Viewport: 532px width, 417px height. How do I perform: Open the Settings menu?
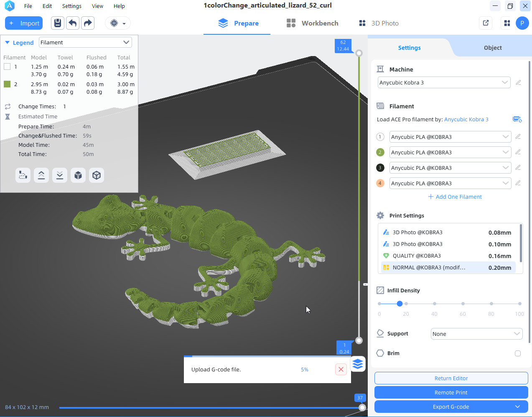tap(72, 6)
